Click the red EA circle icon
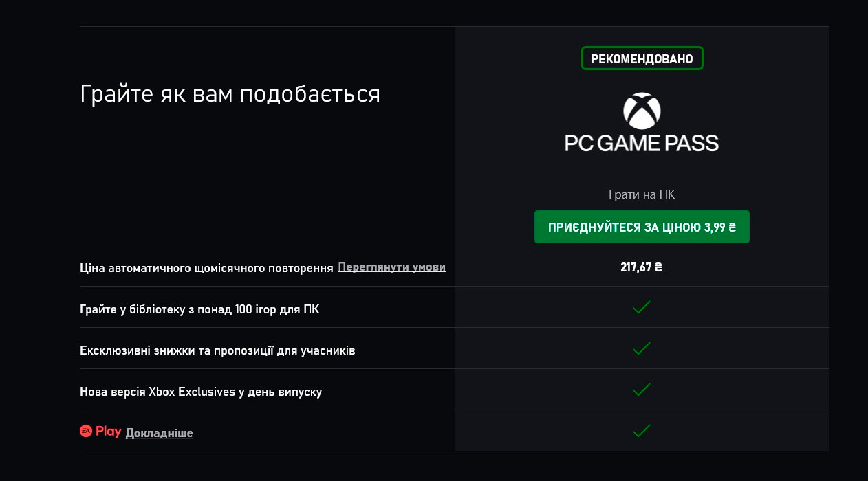This screenshot has width=868, height=481. pos(86,432)
